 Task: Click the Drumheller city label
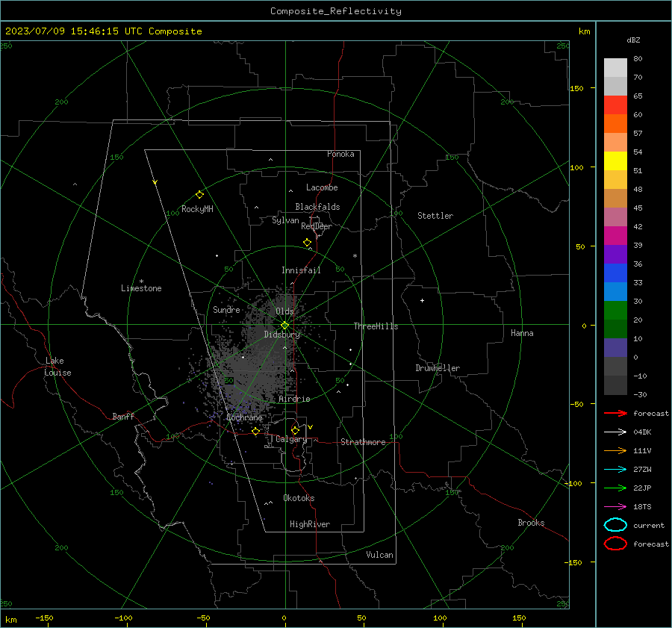[438, 368]
